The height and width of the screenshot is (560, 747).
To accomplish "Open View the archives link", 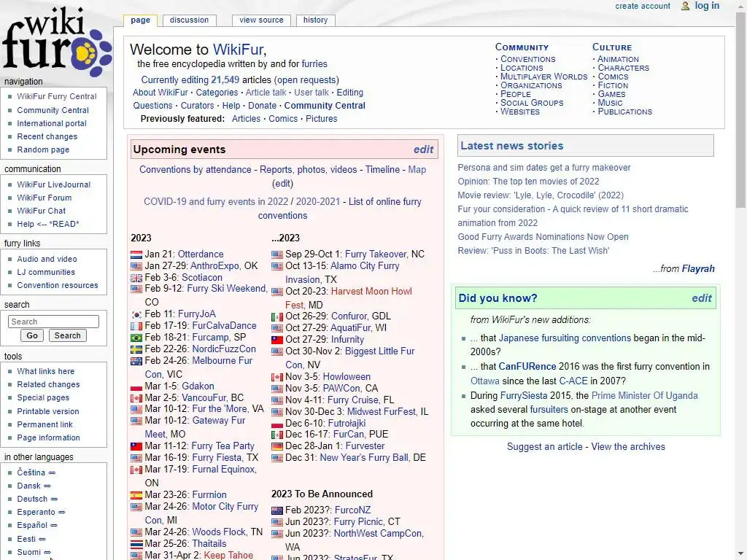I will (628, 447).
